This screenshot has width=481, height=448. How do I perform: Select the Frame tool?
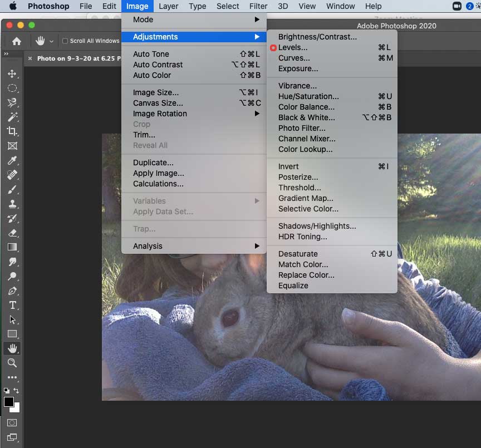point(12,146)
